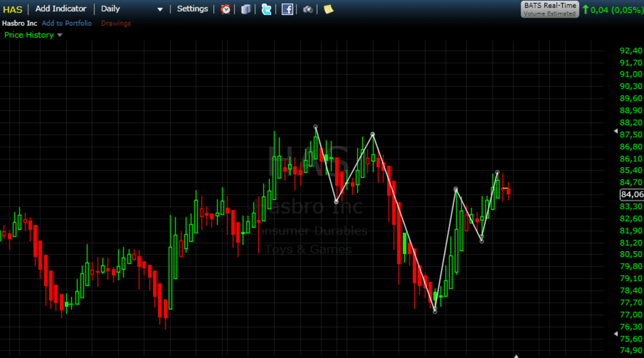The height and width of the screenshot is (358, 644).
Task: Click Add Indicator
Action: pyautogui.click(x=61, y=9)
